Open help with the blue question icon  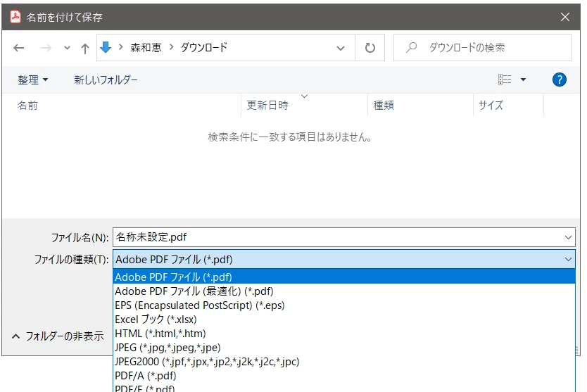(560, 80)
